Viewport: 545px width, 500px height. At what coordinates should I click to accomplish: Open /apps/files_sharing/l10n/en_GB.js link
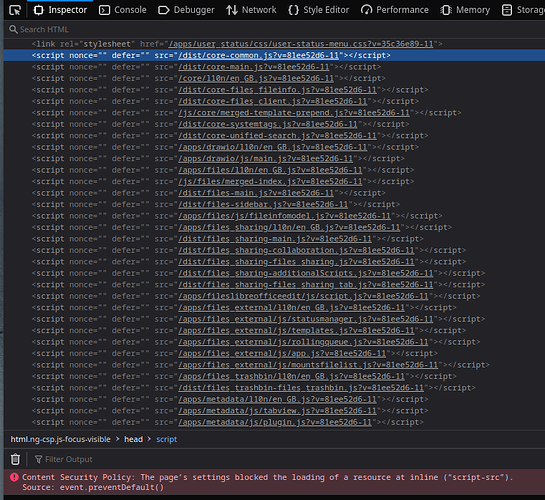289,227
